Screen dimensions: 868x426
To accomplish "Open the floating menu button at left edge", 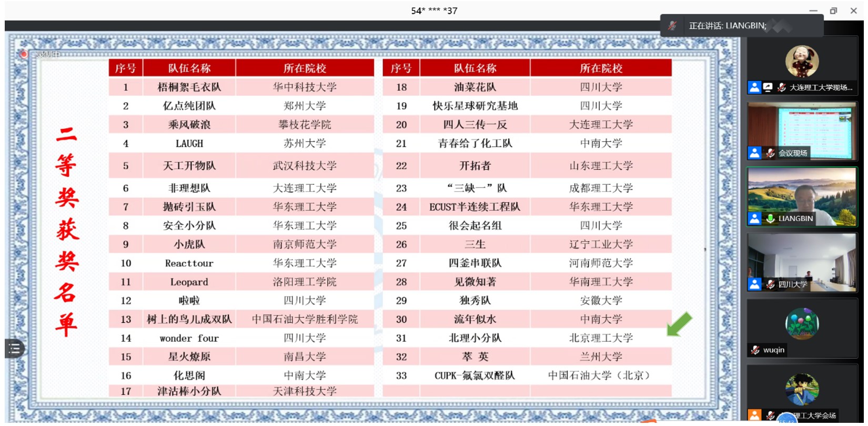I will (14, 348).
